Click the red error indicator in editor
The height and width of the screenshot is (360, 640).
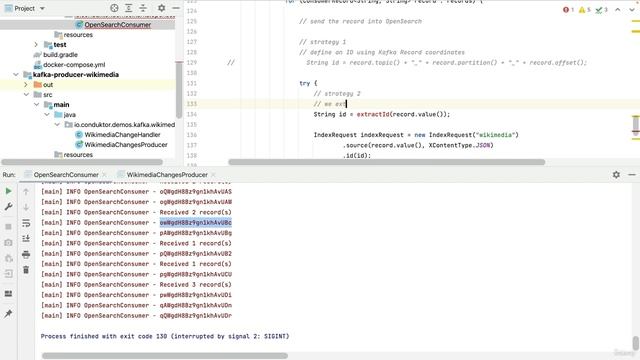click(568, 10)
